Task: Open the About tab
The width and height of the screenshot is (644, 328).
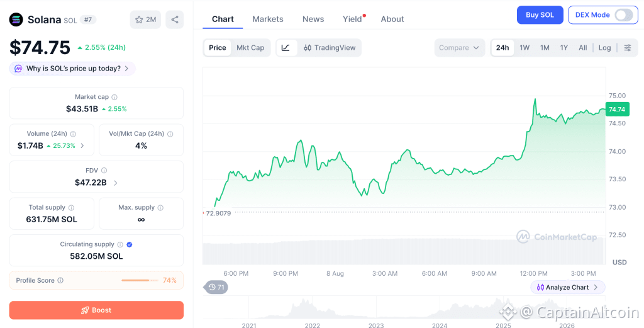Action: [x=392, y=19]
